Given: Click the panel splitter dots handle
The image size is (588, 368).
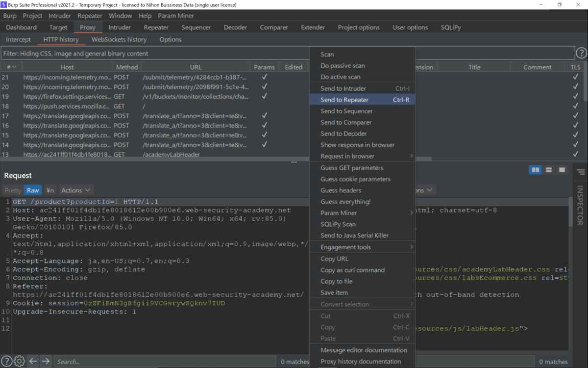Looking at the screenshot, I should (294, 162).
